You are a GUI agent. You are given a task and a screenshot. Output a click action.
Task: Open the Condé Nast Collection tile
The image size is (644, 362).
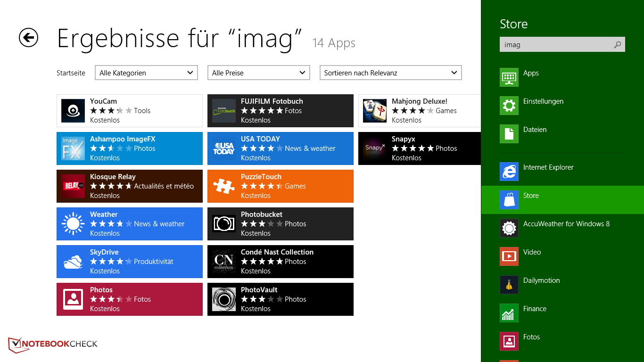click(x=281, y=262)
